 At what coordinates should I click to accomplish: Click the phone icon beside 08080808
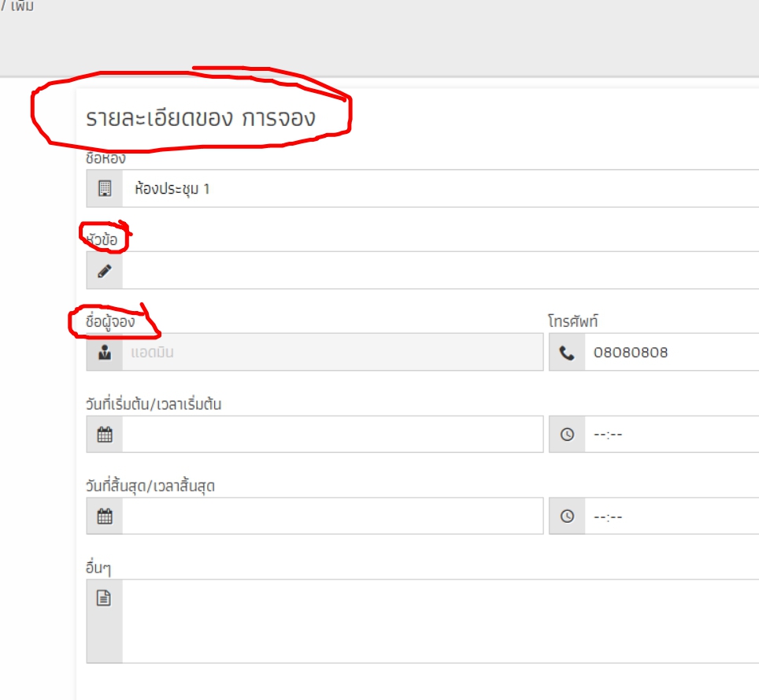click(x=567, y=353)
